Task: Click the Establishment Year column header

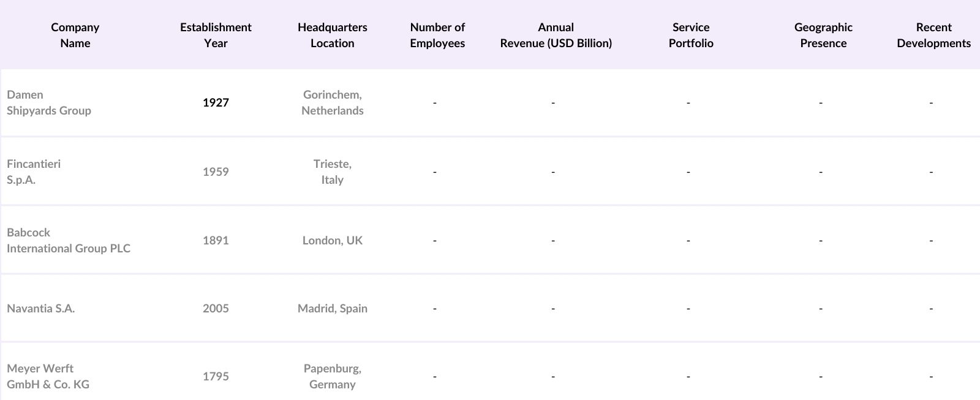Action: click(x=216, y=35)
